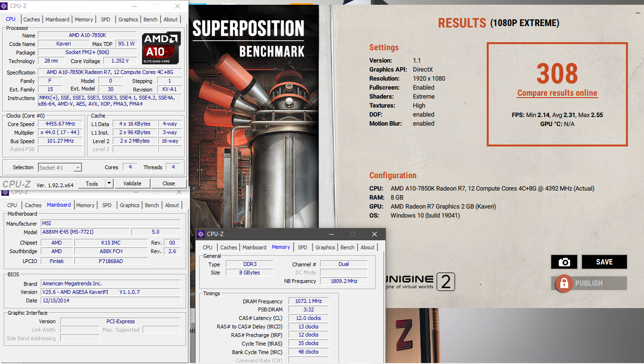Open Mainboard tab in top CPU-Z window
Image resolution: width=644 pixels, height=364 pixels.
pos(57,19)
